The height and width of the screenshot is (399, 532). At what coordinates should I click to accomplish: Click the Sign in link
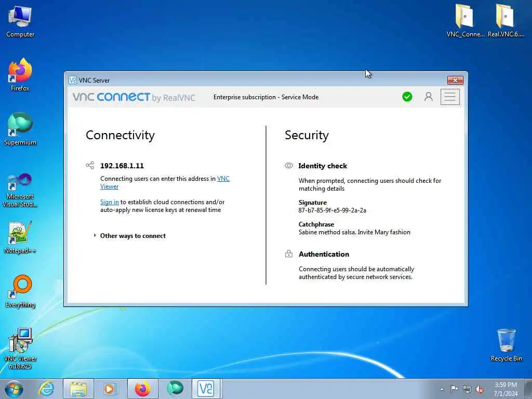pos(109,202)
